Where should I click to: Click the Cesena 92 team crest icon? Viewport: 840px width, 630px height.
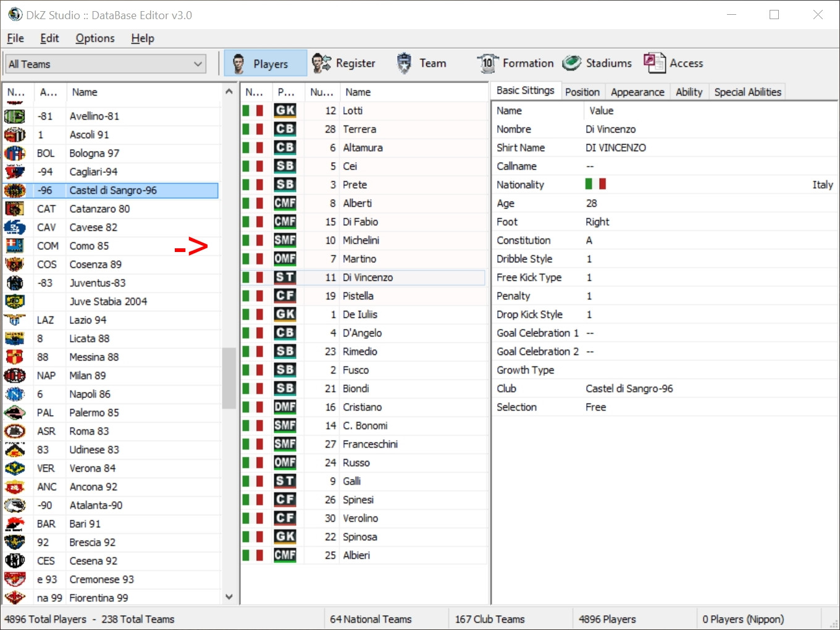pos(15,561)
